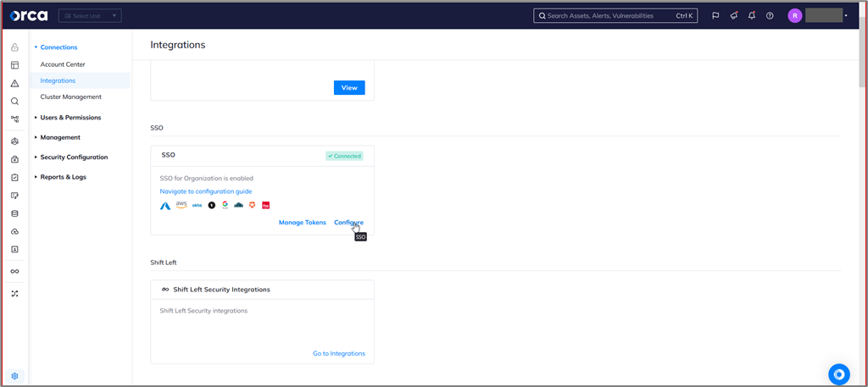Select Cluster Management in sidebar menu
The height and width of the screenshot is (387, 868).
70,97
